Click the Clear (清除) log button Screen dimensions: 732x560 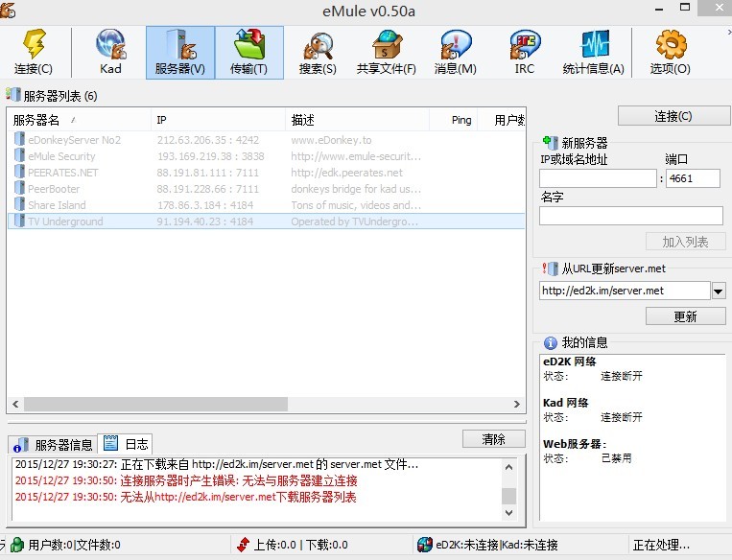point(493,439)
